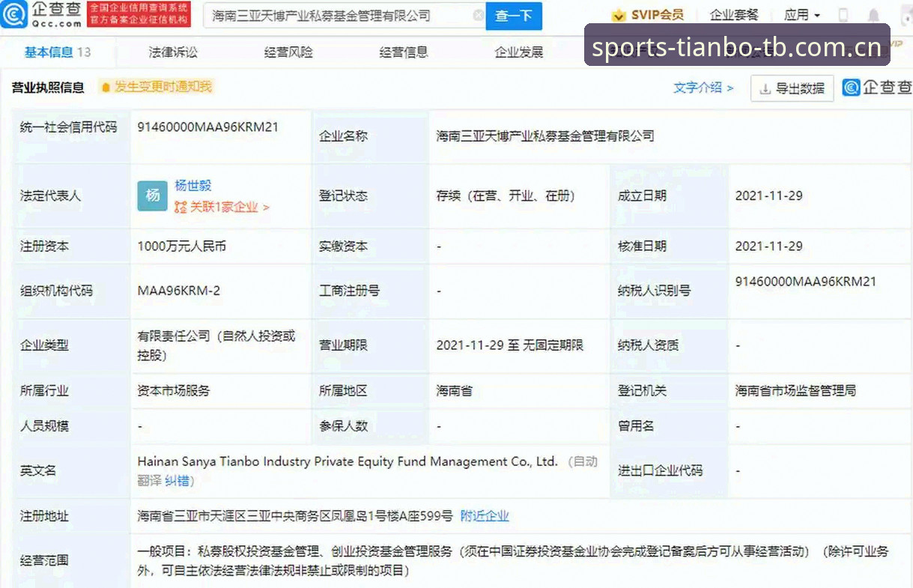Clear the search box with the X icon
Viewport: 913px width, 588px height.
tap(479, 15)
